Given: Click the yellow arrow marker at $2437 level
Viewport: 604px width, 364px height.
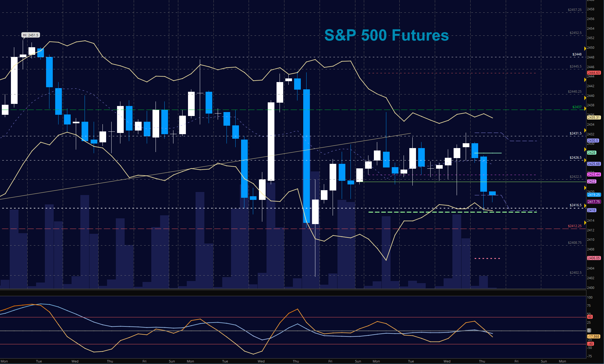Looking at the screenshot, I should pyautogui.click(x=585, y=109).
